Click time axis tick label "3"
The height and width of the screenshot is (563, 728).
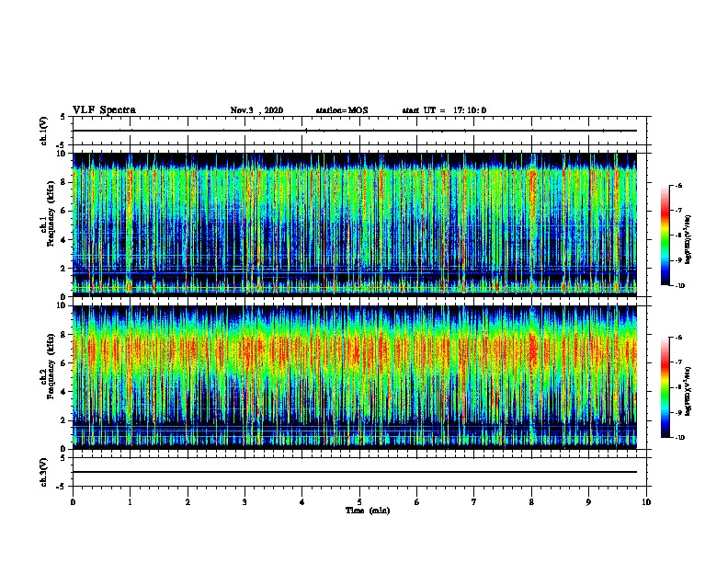click(245, 502)
